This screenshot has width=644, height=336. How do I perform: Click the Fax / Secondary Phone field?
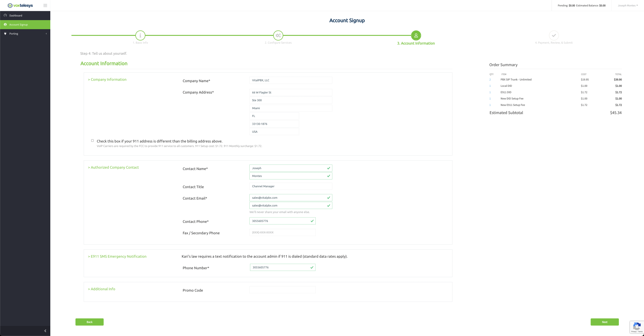282,232
